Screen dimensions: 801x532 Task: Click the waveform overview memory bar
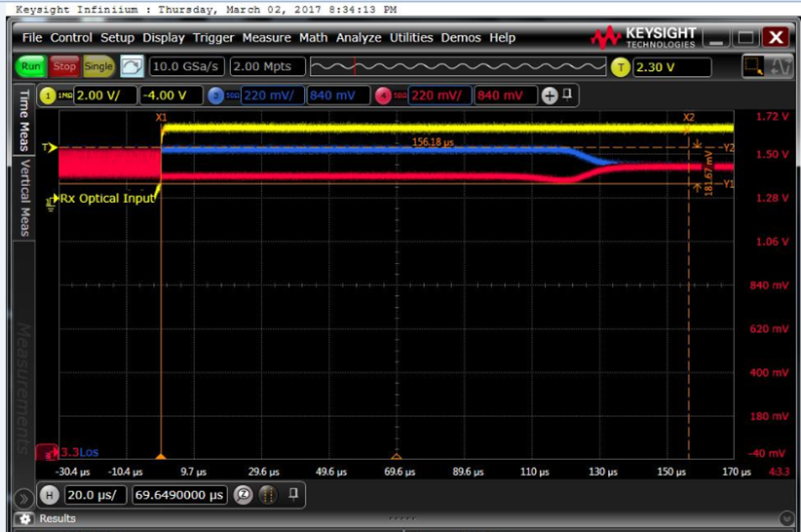tap(458, 67)
